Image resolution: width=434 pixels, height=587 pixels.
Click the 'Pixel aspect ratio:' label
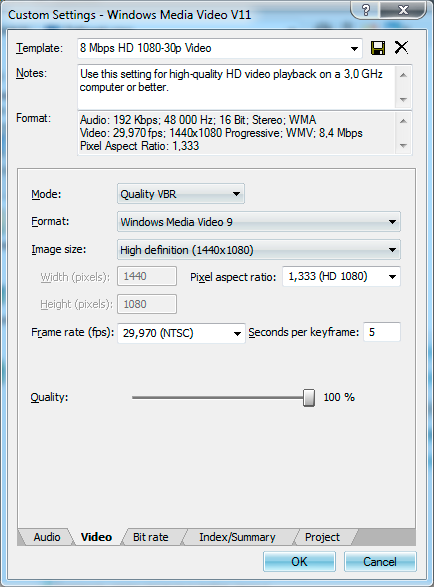[x=233, y=277]
